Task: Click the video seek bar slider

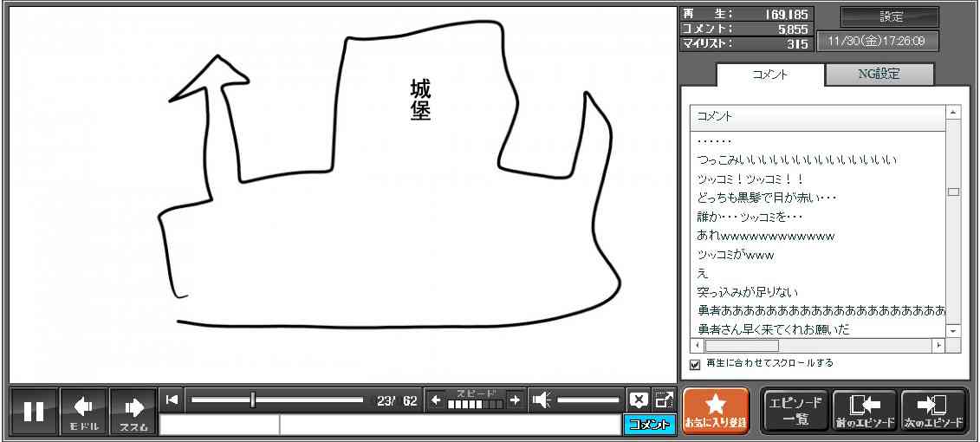Action: pos(277,400)
